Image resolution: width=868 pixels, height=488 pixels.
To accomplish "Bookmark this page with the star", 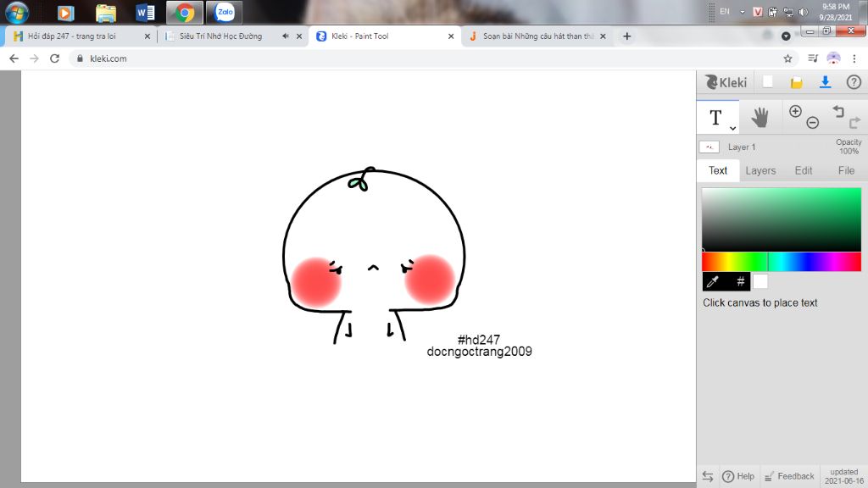I will [787, 58].
